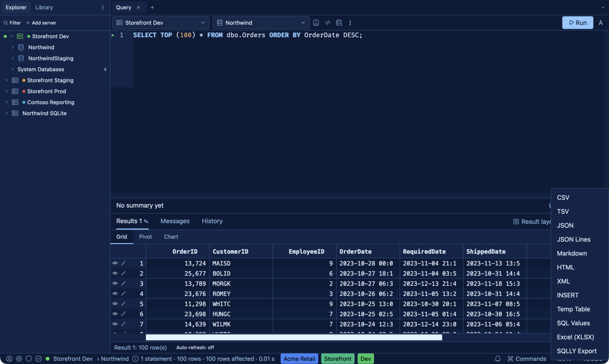Click the Contoso Reporting server icon
Viewport: 609px width, 364px height.
[x=15, y=102]
